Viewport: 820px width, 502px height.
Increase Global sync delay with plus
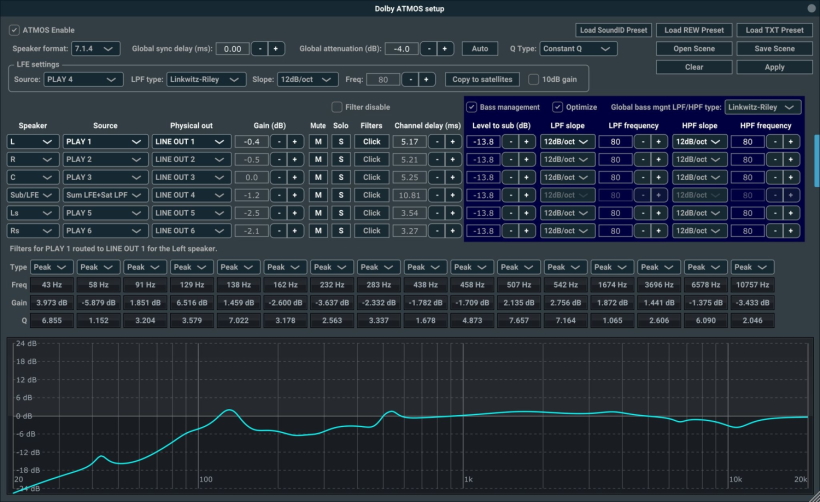click(x=276, y=49)
